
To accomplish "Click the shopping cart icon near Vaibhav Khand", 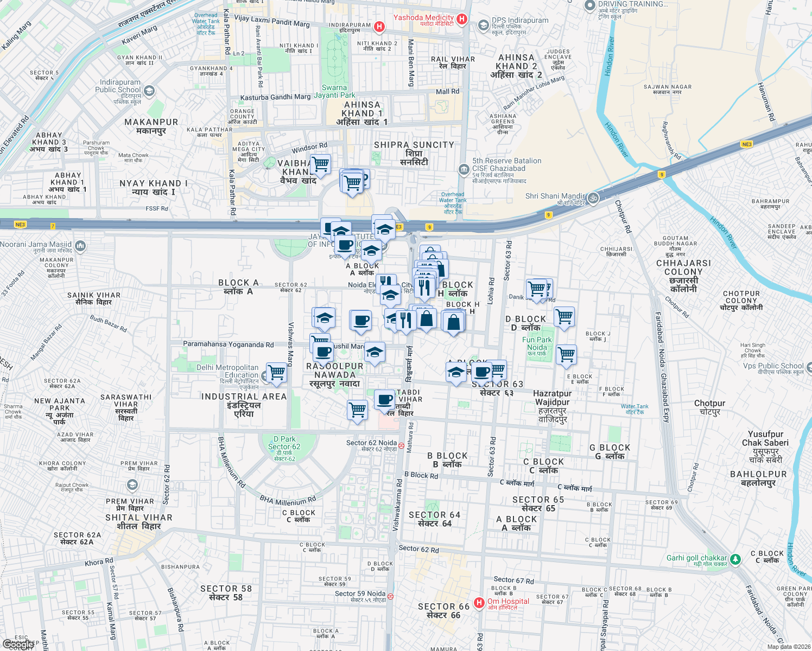I will pos(320,164).
